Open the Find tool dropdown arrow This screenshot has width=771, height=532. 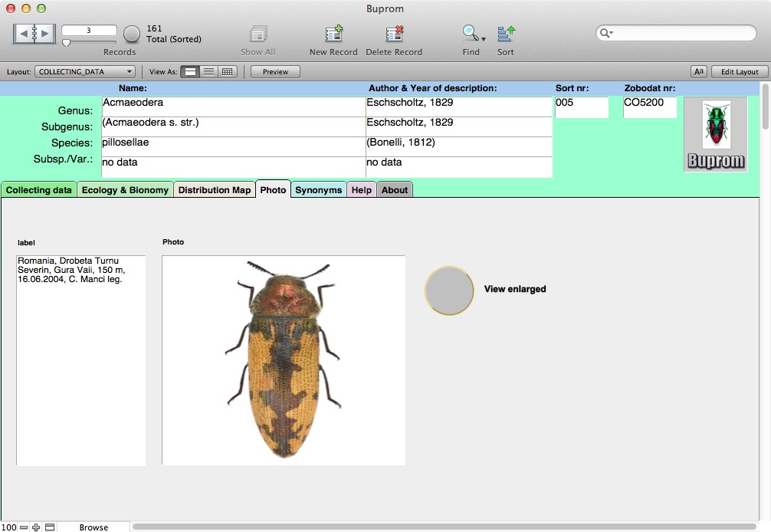pyautogui.click(x=484, y=38)
